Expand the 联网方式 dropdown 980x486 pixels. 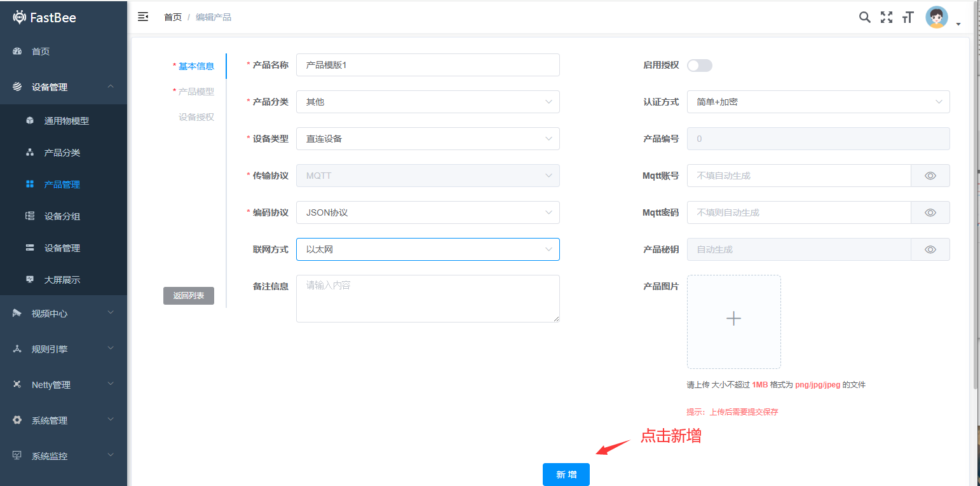tap(428, 249)
